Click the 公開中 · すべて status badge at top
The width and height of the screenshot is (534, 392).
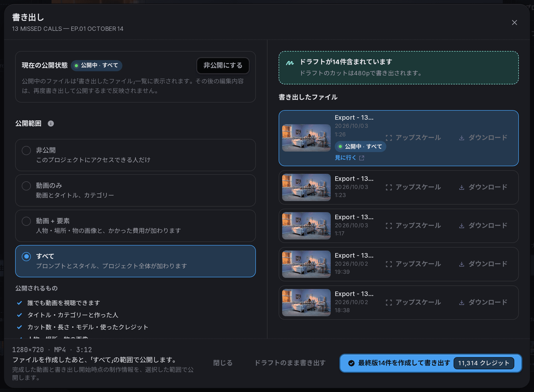(97, 65)
